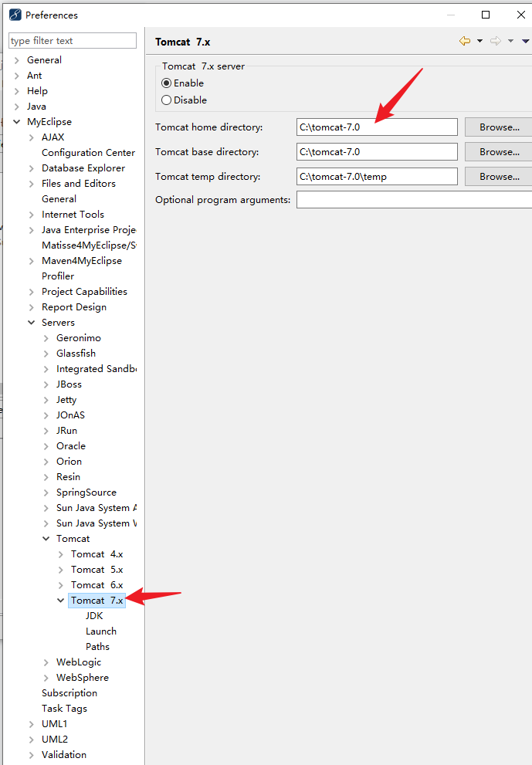Select Oracle in the tree
The image size is (532, 765).
pos(71,446)
